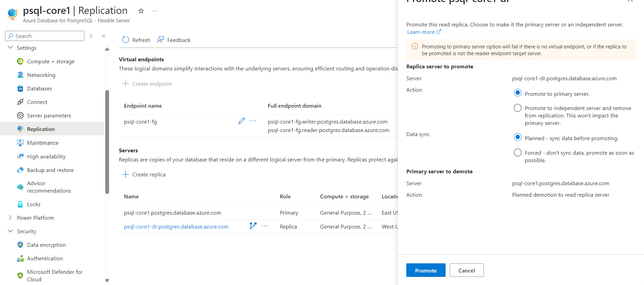Click Advisor recommendations icon
644x285 pixels.
click(20, 187)
